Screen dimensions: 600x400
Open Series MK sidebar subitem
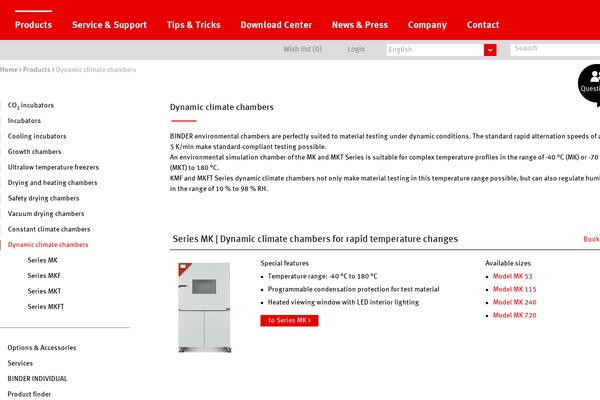[x=42, y=260]
